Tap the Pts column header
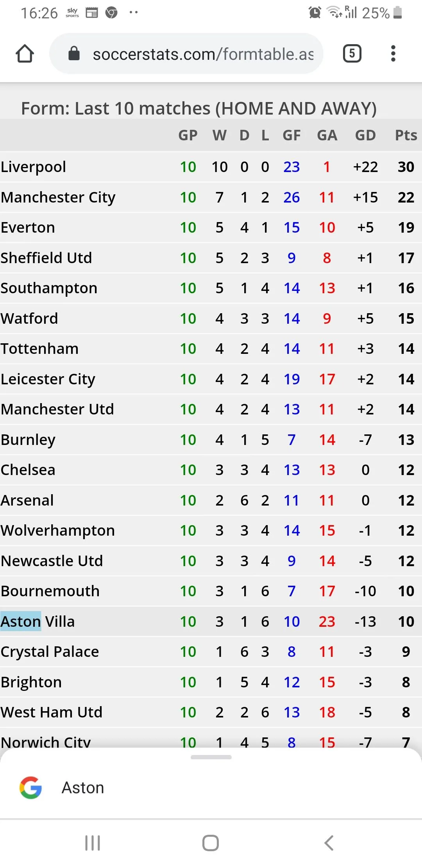The width and height of the screenshot is (422, 868). 406,135
